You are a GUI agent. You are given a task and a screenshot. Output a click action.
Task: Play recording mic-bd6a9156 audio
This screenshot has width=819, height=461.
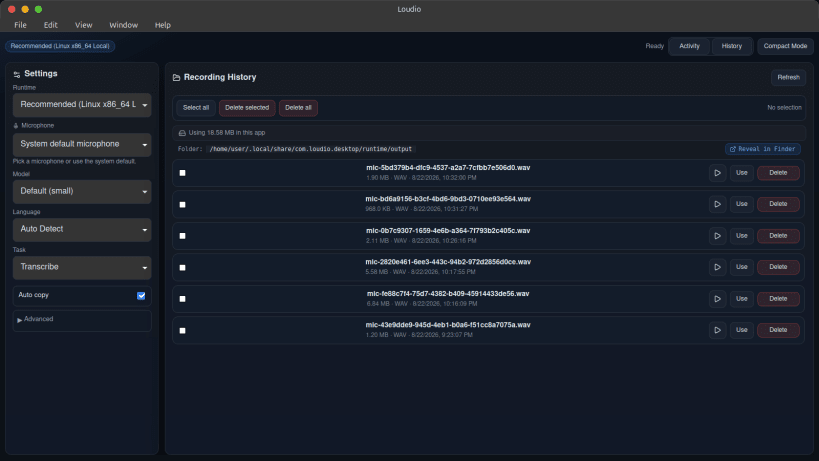click(717, 204)
